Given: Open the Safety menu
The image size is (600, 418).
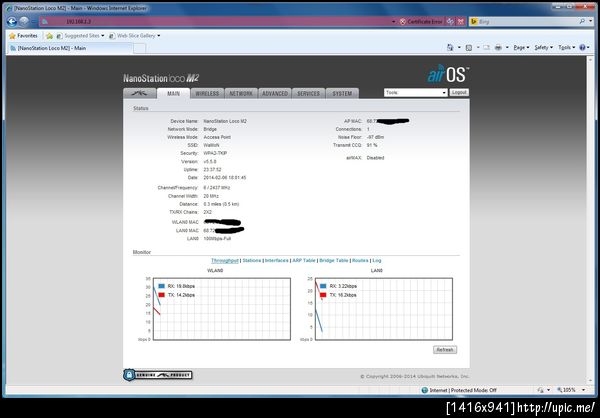Looking at the screenshot, I should coord(543,47).
